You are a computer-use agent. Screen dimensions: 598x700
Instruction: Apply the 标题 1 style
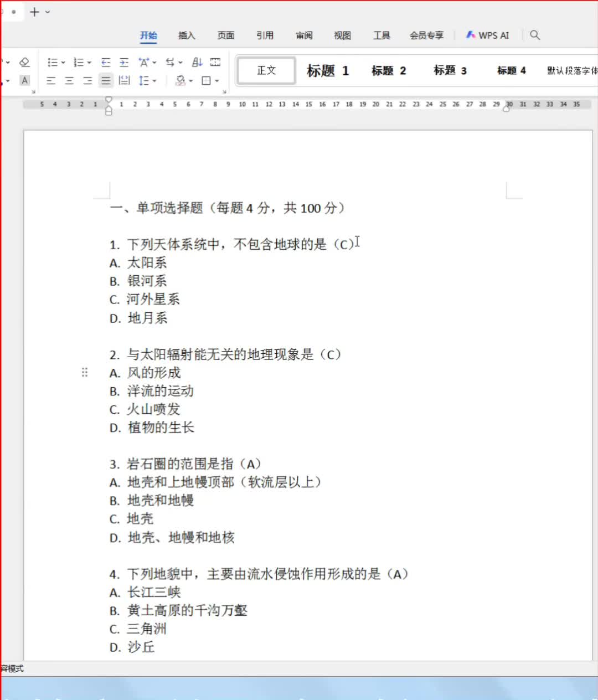point(327,70)
